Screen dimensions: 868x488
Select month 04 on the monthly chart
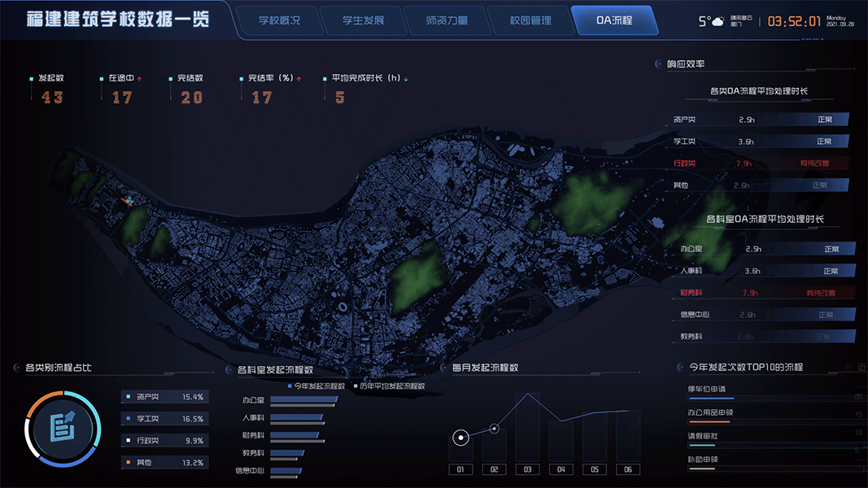pyautogui.click(x=561, y=470)
